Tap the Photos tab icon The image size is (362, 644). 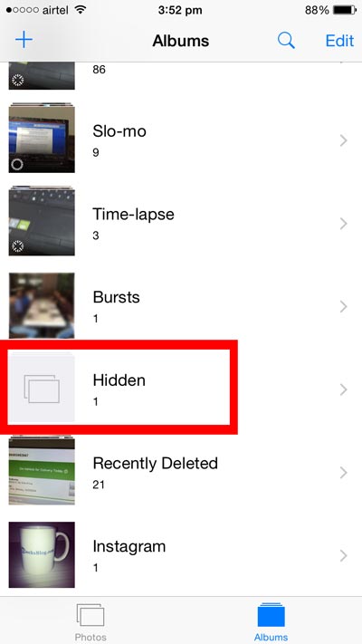click(x=90, y=616)
